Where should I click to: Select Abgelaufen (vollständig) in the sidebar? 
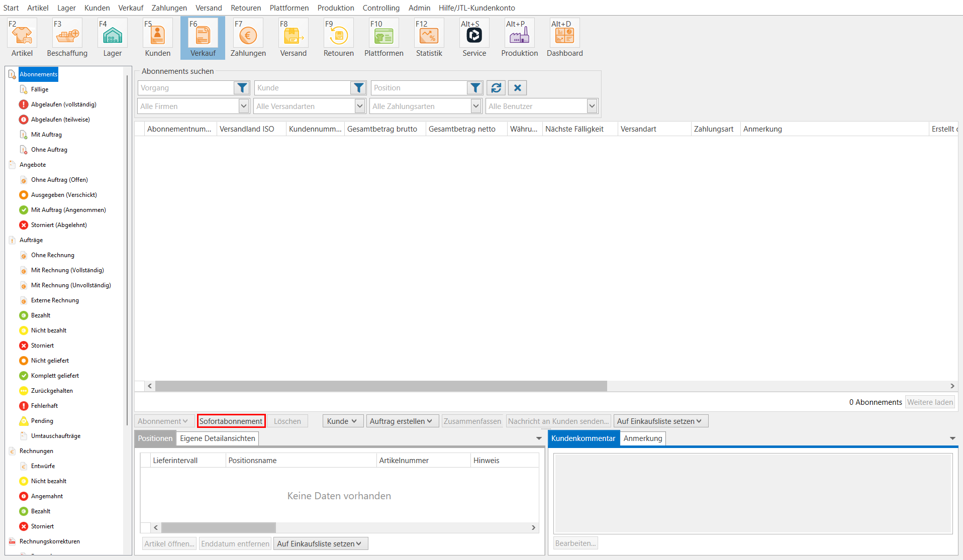pyautogui.click(x=64, y=104)
